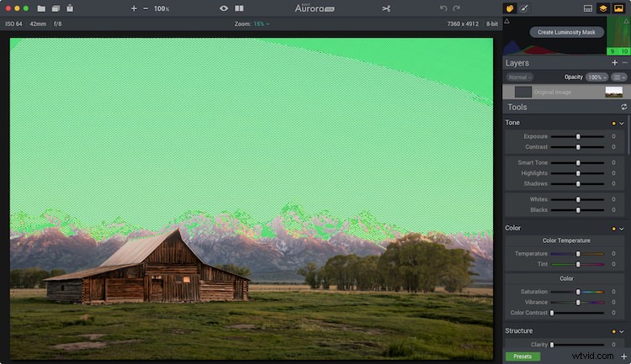Set view to 100% zoom
Screen dimensions: 631x364
pyautogui.click(x=162, y=8)
